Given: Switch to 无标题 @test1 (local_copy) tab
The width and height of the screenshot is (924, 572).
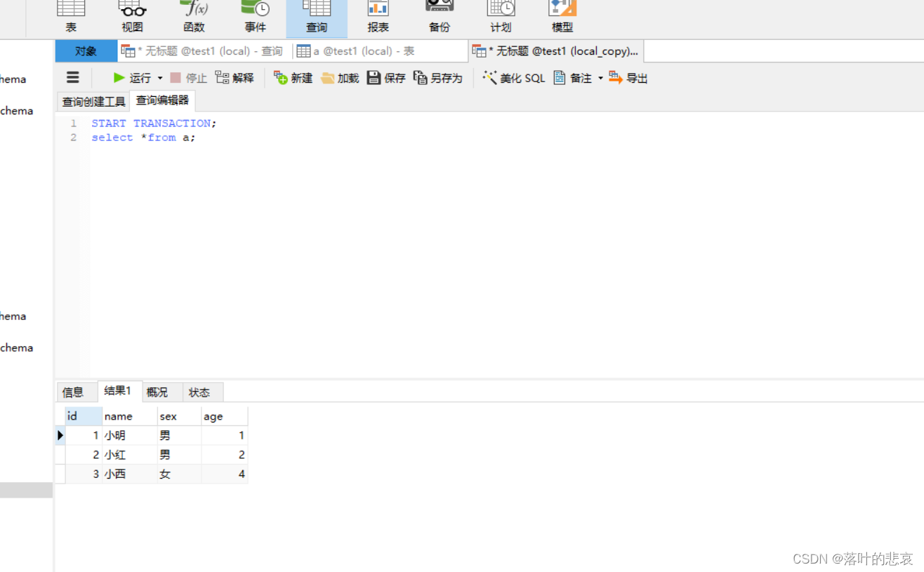Looking at the screenshot, I should click(x=556, y=51).
